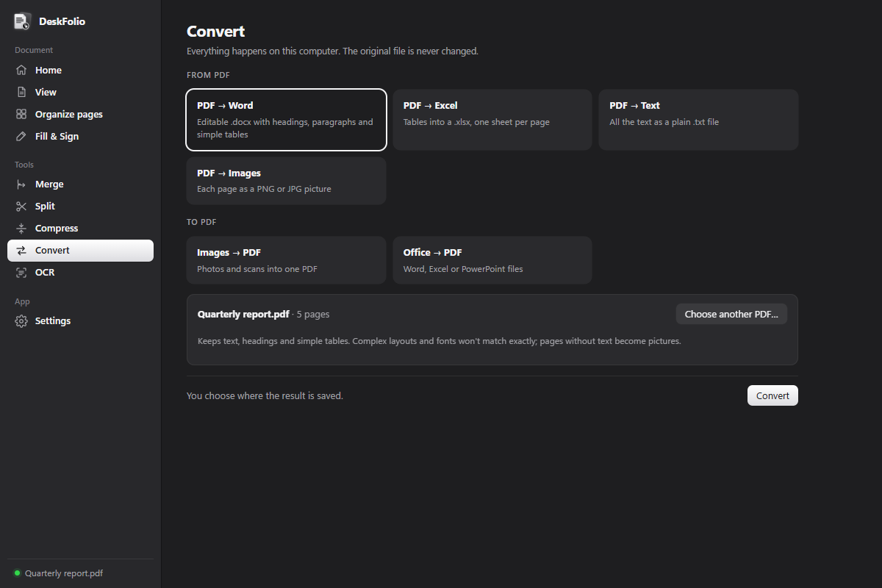This screenshot has height=588, width=882.
Task: Click the FROM PDF section label
Action: coord(209,75)
